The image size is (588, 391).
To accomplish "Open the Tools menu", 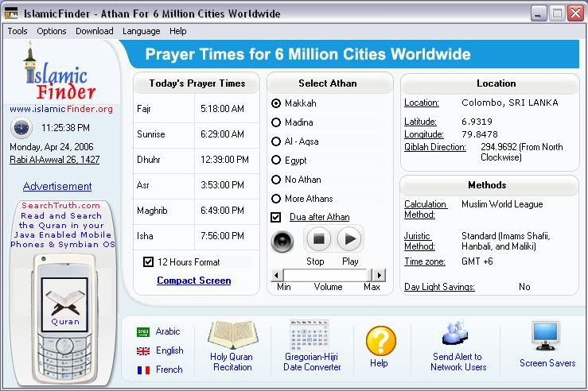I will click(18, 31).
